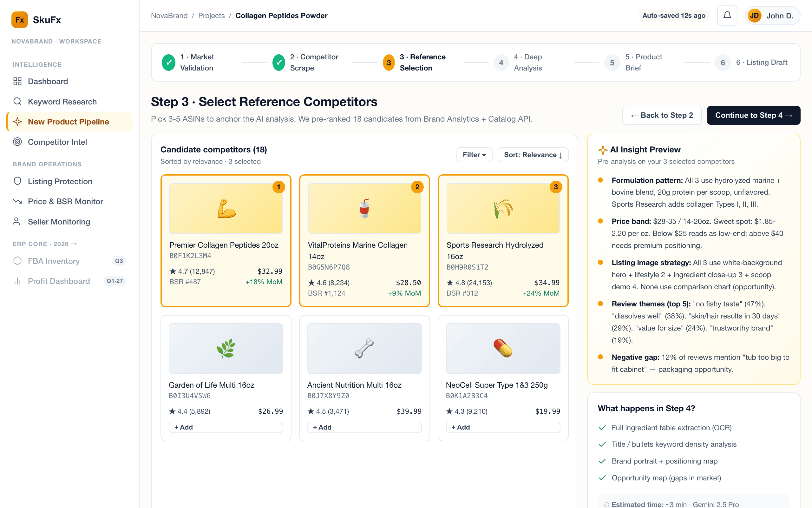This screenshot has height=508, width=812.
Task: Click the Dashboard grid icon
Action: coord(17,81)
